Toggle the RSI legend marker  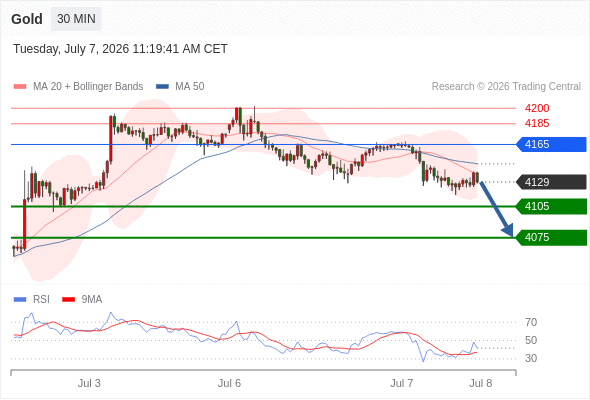coord(20,300)
